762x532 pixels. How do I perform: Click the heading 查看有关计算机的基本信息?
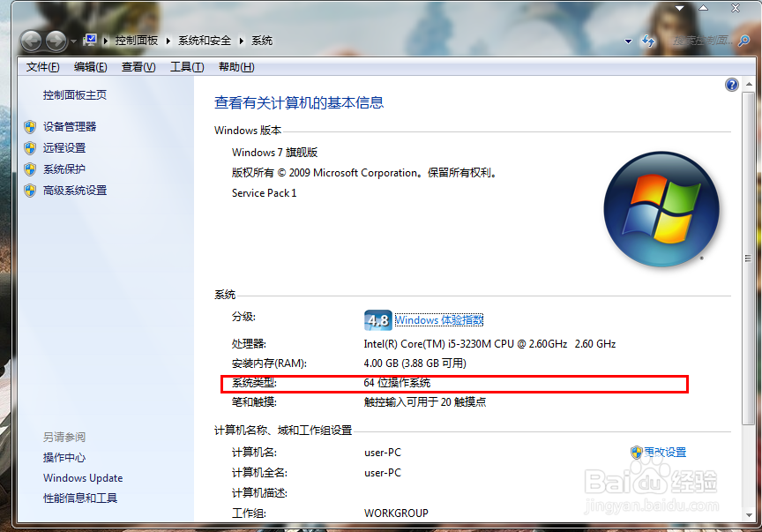click(x=299, y=102)
